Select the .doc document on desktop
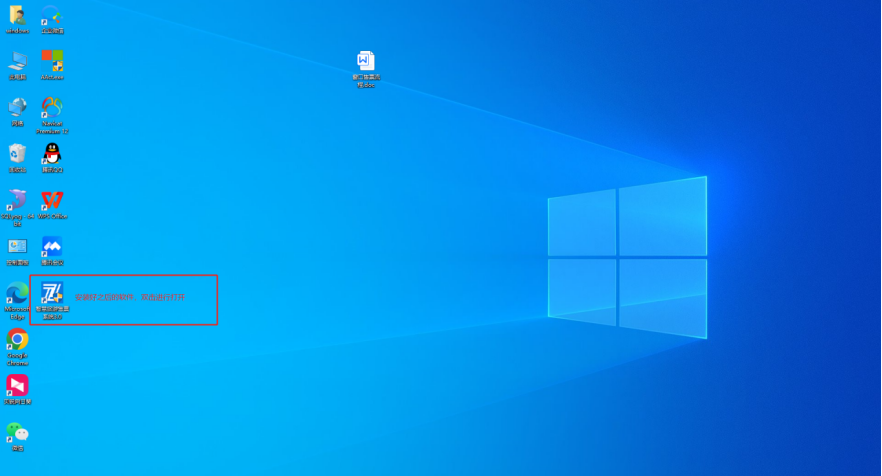 366,62
